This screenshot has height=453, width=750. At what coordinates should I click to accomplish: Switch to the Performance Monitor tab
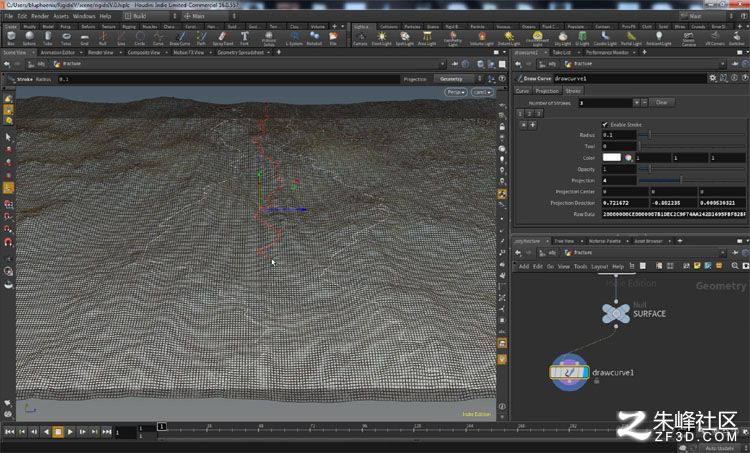[x=607, y=52]
